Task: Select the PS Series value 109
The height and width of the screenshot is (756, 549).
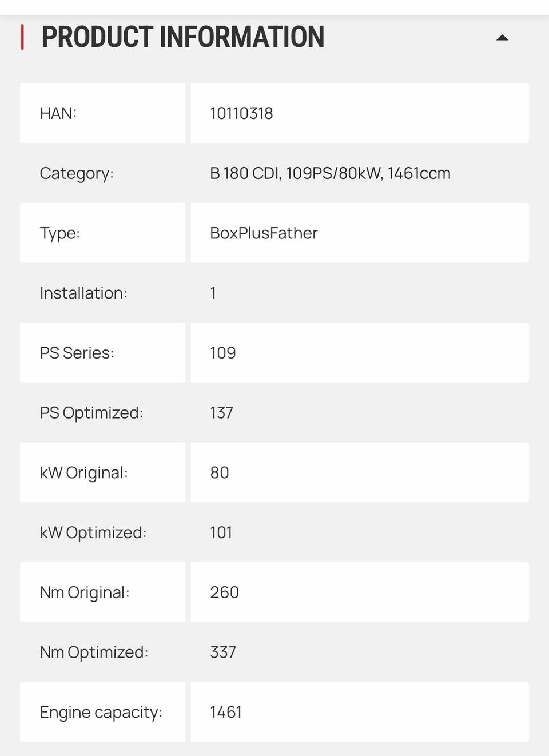Action: pos(222,353)
